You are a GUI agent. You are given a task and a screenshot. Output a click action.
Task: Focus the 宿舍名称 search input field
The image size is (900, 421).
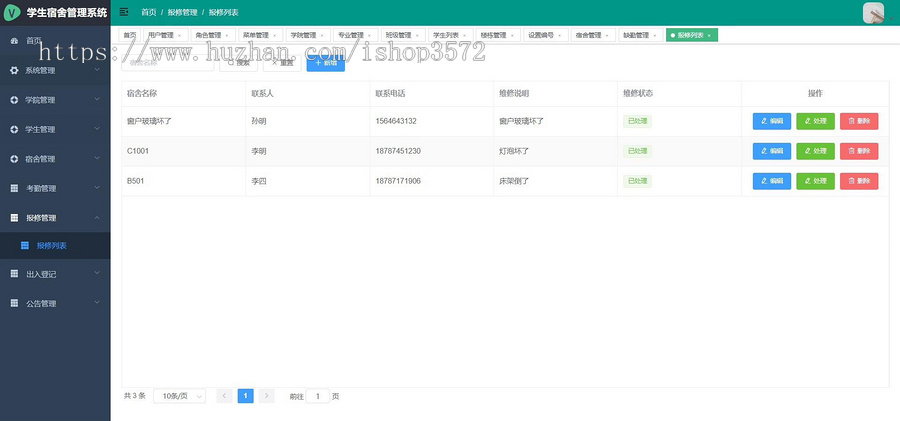pos(168,63)
